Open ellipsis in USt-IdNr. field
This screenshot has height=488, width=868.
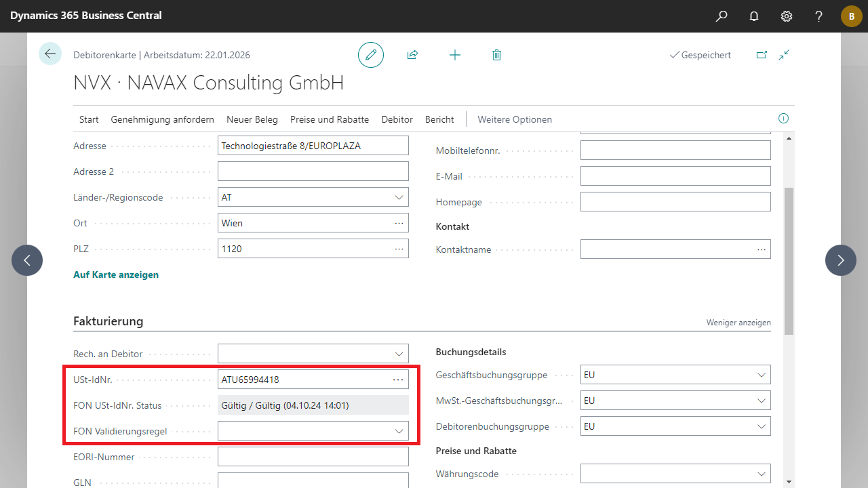tap(398, 380)
